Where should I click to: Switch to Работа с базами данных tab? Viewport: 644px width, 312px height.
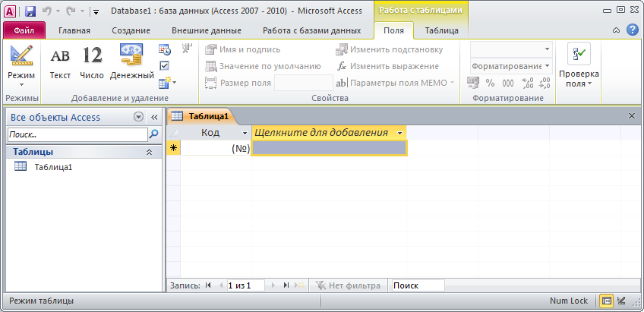tap(311, 30)
